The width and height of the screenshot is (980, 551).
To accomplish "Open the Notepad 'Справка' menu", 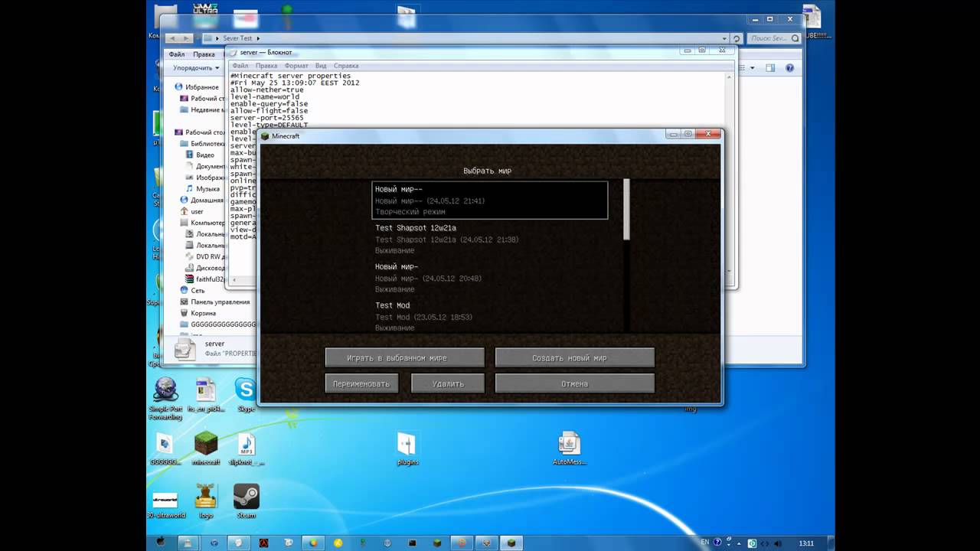I will point(346,66).
